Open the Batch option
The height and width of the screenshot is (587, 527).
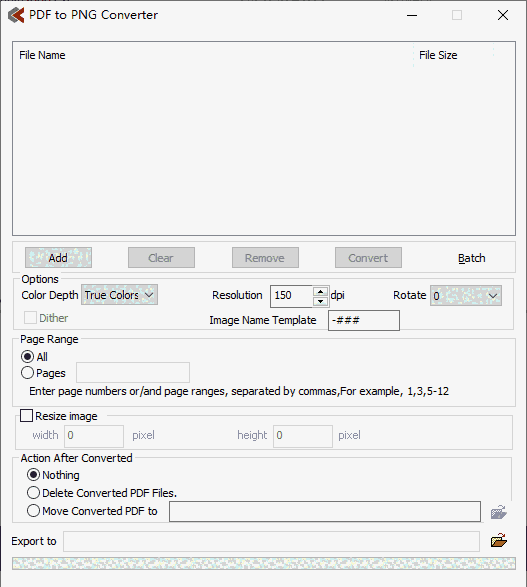[472, 258]
